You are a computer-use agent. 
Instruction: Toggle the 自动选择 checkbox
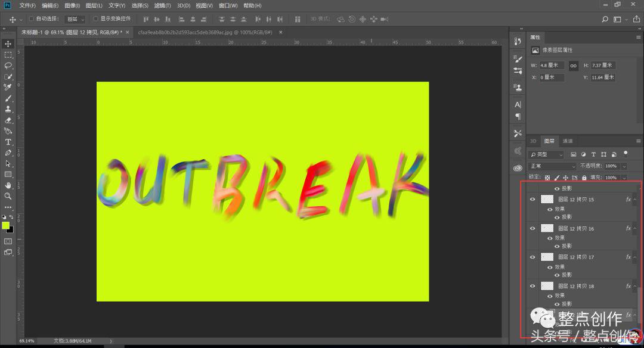click(31, 19)
